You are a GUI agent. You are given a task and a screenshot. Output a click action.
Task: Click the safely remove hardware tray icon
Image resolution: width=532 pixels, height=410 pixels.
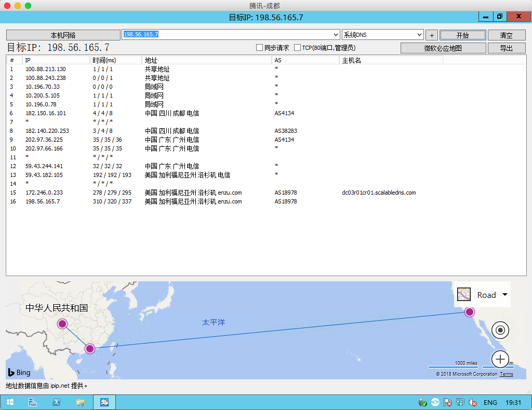click(x=422, y=403)
